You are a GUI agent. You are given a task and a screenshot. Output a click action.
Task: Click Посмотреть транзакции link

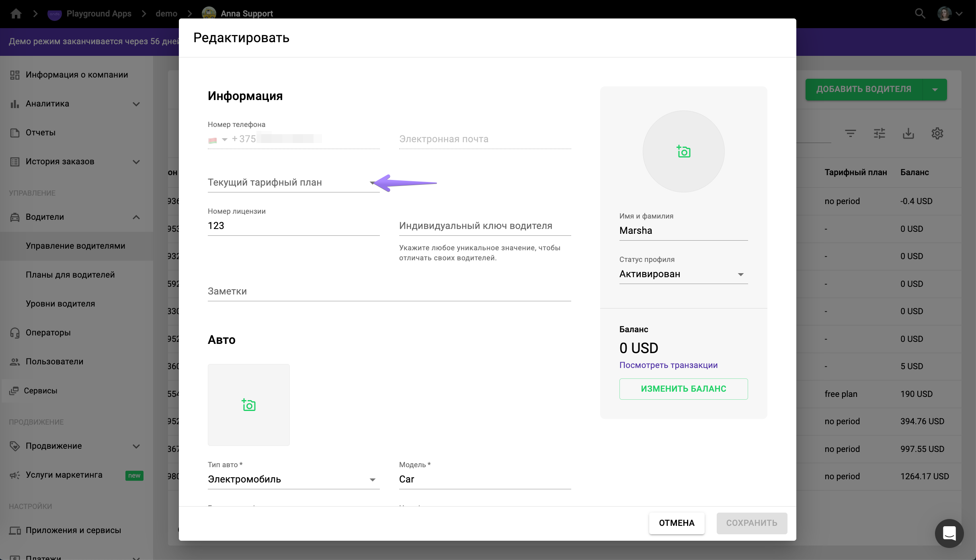[668, 365]
